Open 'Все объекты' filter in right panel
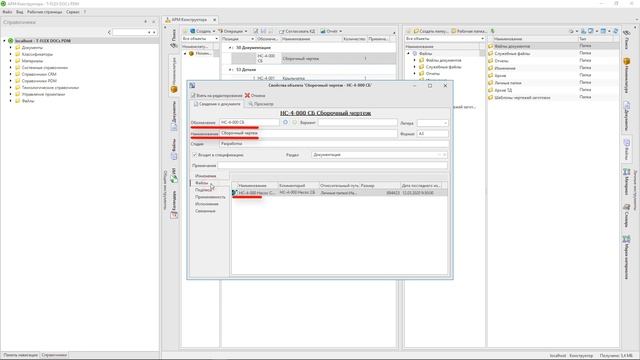Image resolution: width=640 pixels, height=360 pixels. 444,39
